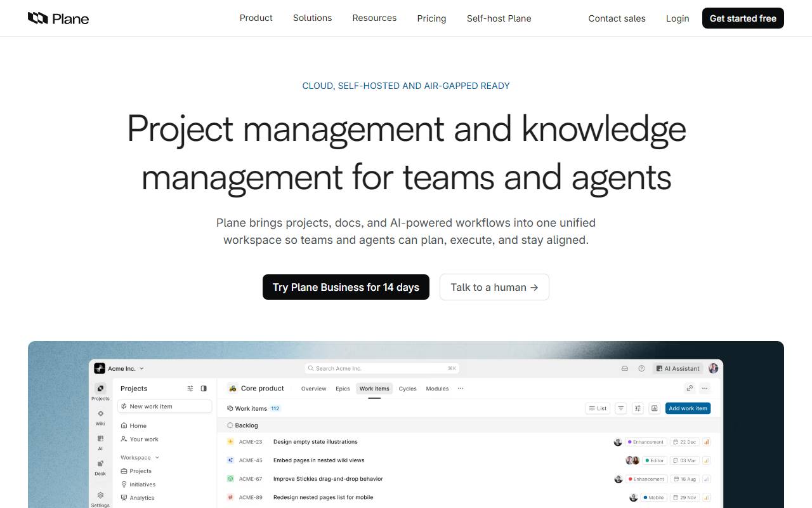Click the priority icon on ACME-89 row
Image resolution: width=812 pixels, height=508 pixels.
(706, 497)
